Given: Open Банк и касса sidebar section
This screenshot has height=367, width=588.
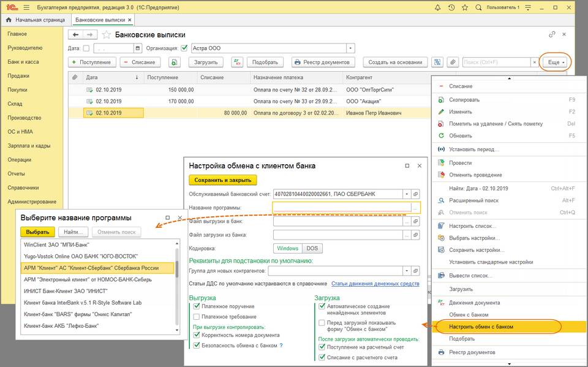Looking at the screenshot, I should tap(23, 62).
